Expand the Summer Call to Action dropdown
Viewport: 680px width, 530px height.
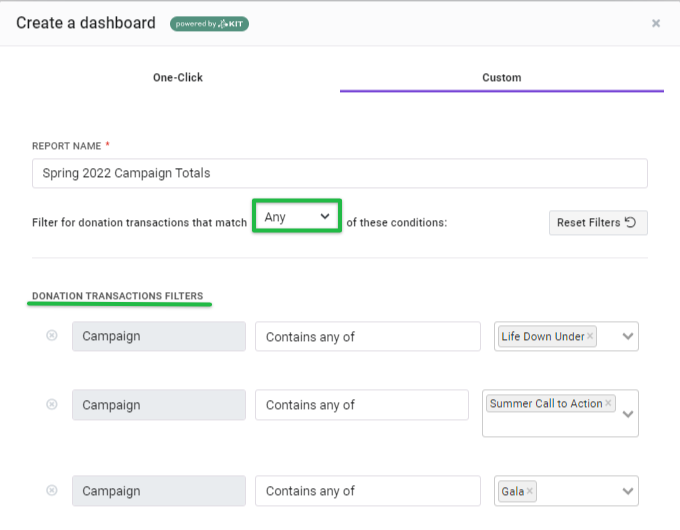628,414
